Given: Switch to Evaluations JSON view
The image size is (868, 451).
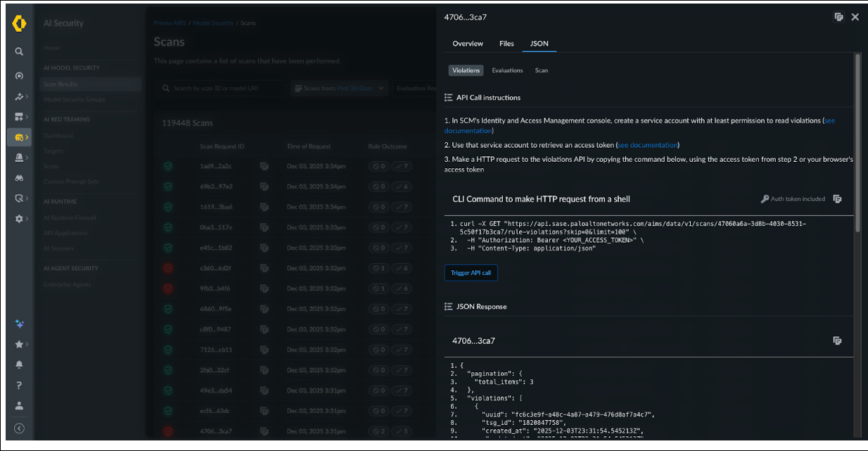Looking at the screenshot, I should [507, 70].
